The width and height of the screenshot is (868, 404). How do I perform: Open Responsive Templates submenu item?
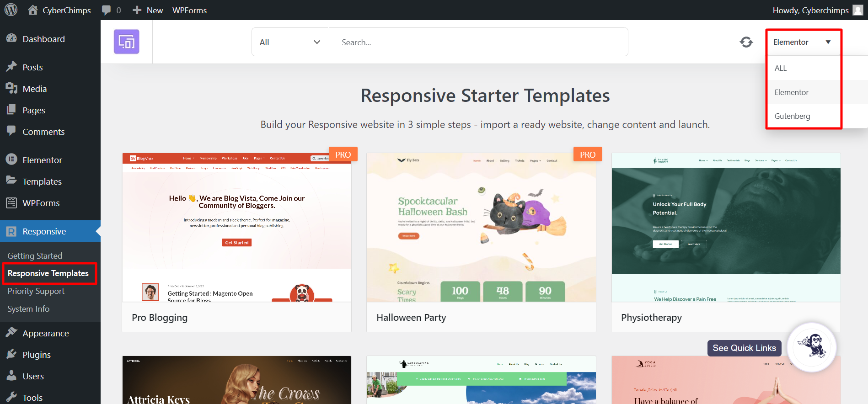pos(48,273)
